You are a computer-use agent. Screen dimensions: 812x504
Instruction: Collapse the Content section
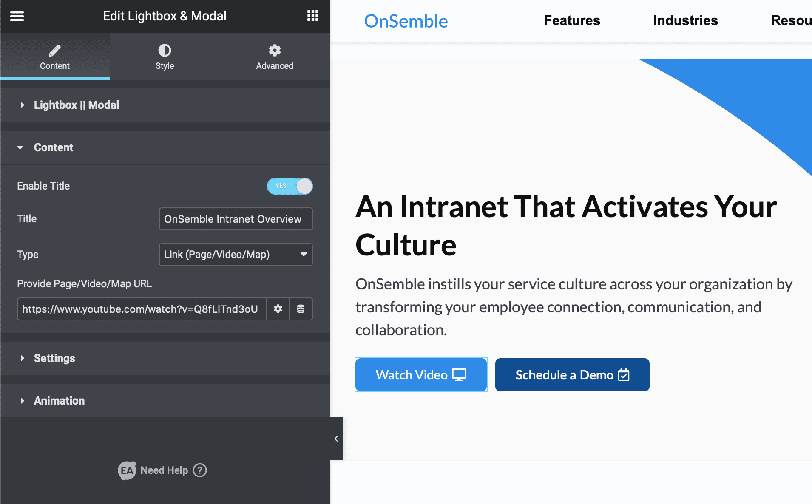[54, 147]
